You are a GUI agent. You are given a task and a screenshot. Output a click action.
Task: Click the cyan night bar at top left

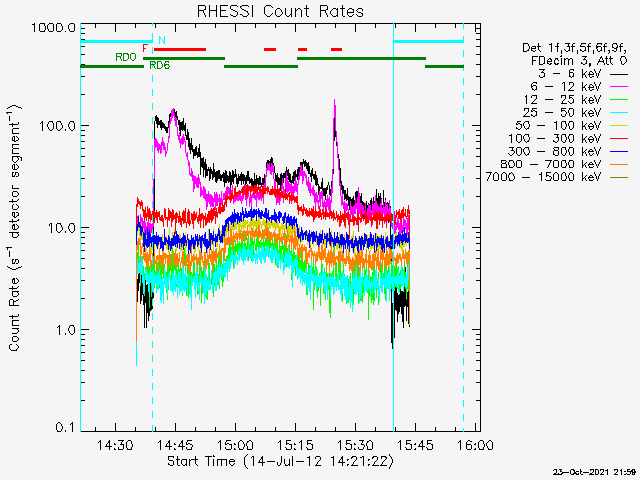(x=117, y=41)
